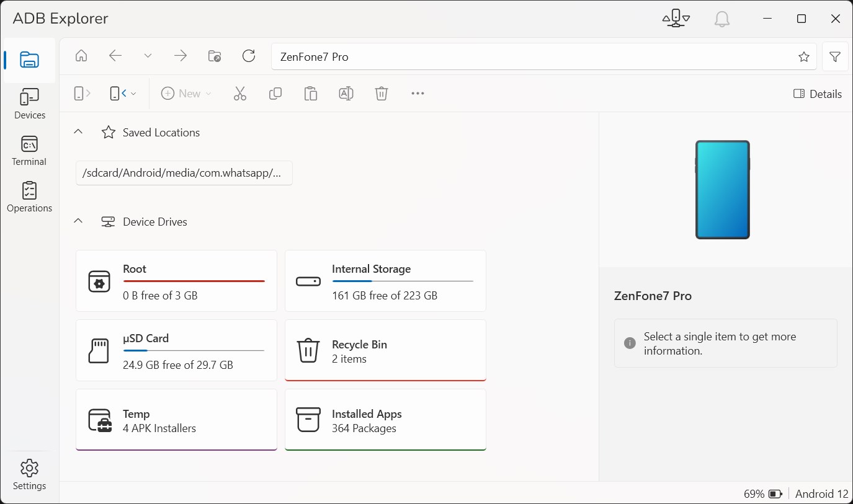
Task: Click the push to device icon
Action: (82, 94)
